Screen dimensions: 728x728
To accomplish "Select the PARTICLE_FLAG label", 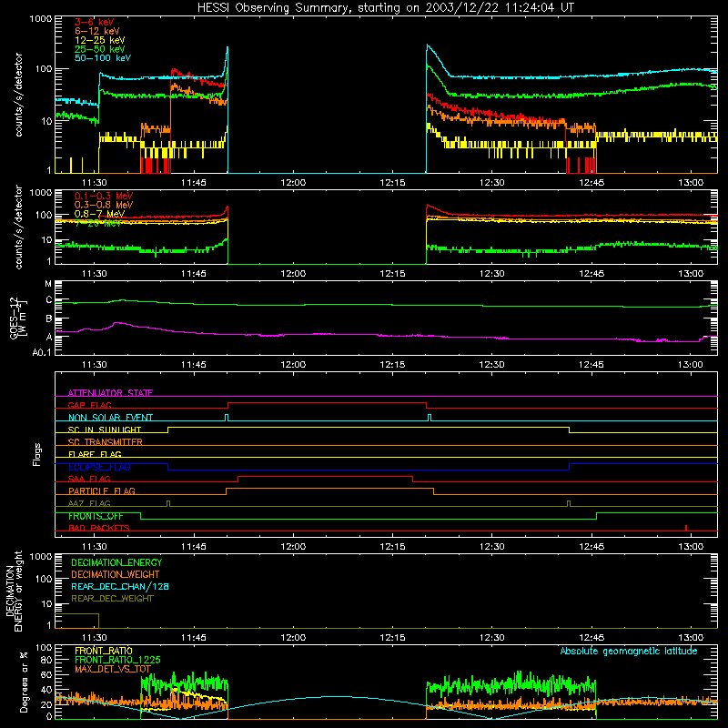I will [102, 491].
